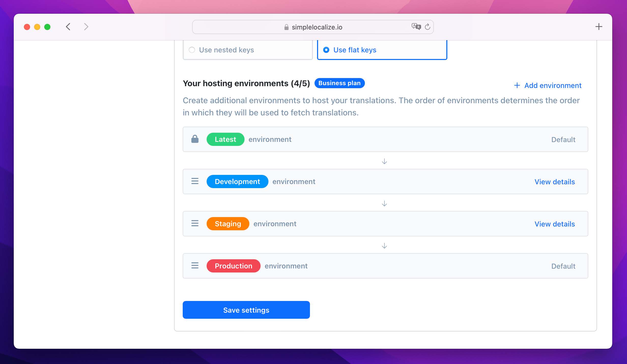Click the lock icon next to padlock symbol
The image size is (627, 364).
[195, 139]
